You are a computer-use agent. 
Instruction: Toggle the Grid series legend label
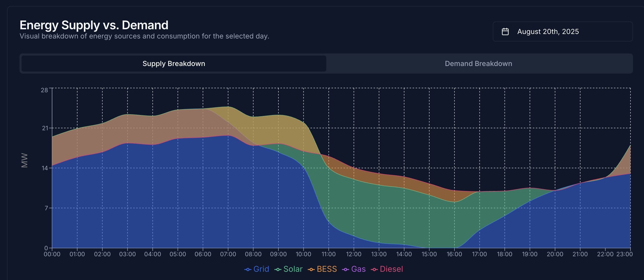[x=261, y=269]
